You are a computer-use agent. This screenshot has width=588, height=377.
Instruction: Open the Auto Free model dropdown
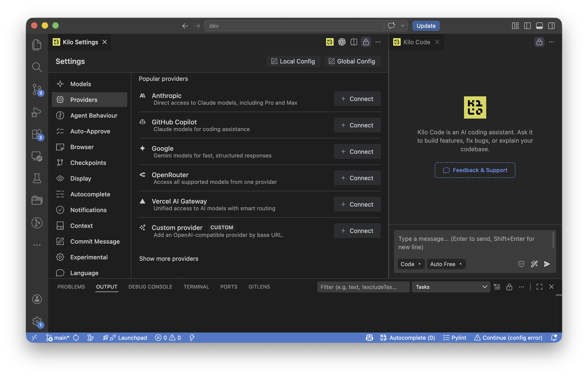click(x=446, y=264)
